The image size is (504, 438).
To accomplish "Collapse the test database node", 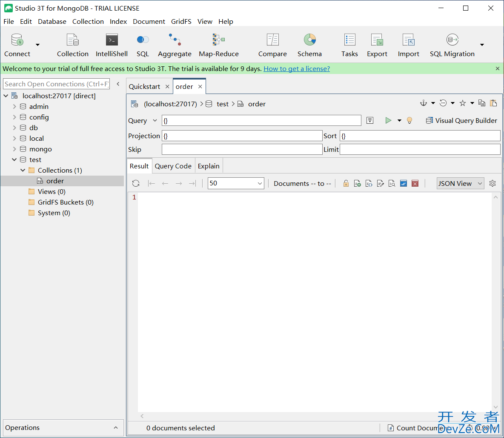I will click(x=14, y=159).
